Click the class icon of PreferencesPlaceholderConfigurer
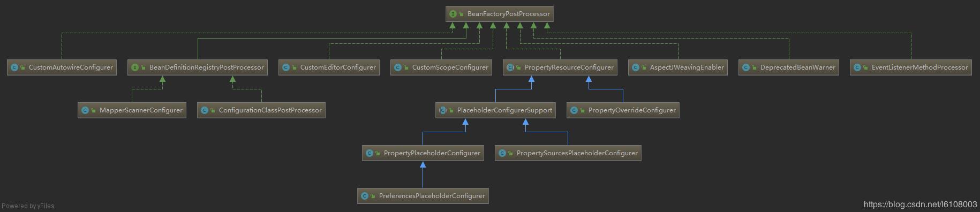The height and width of the screenshot is (212, 980). 365,196
